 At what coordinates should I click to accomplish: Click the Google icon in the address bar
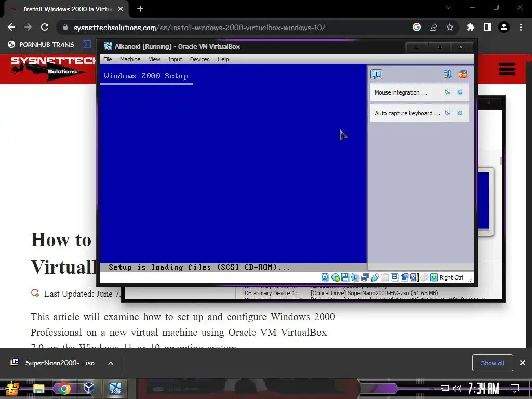pyautogui.click(x=417, y=27)
